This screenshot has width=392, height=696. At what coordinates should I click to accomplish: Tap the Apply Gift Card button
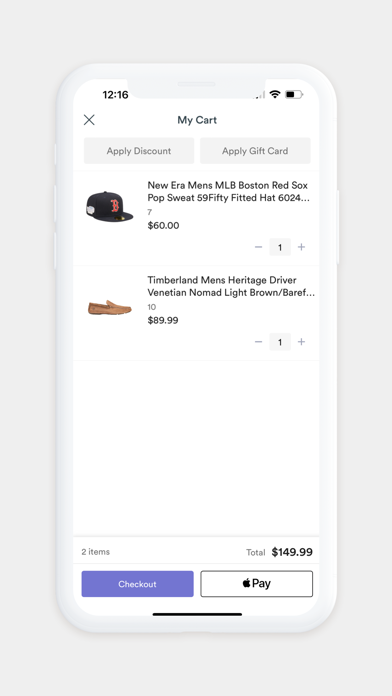pos(255,151)
